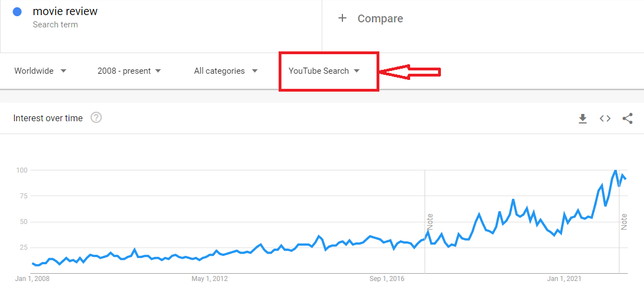Share the Interest over time chart
This screenshot has width=644, height=300.
[x=627, y=118]
